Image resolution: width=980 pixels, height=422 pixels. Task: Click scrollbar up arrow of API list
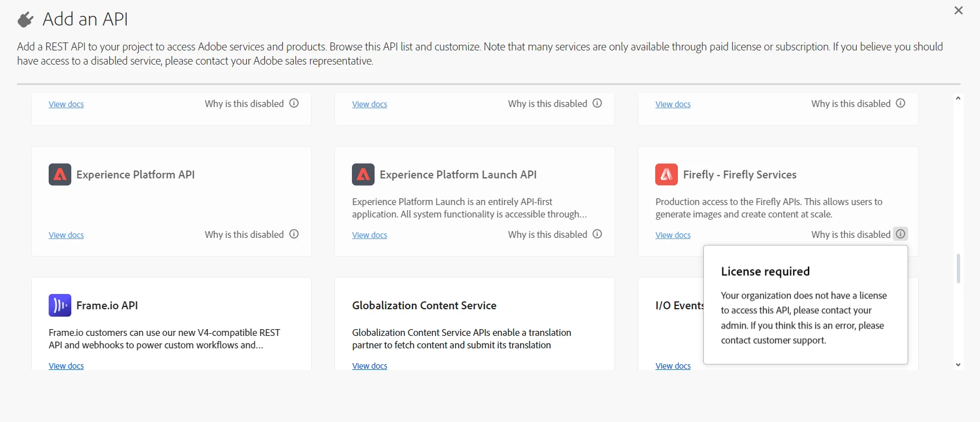[x=958, y=99]
